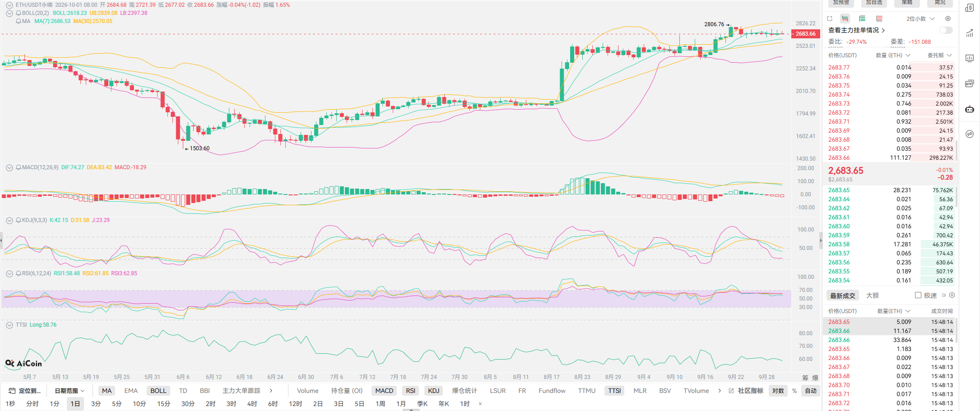Check the 极速 checkbox

pyautogui.click(x=918, y=295)
